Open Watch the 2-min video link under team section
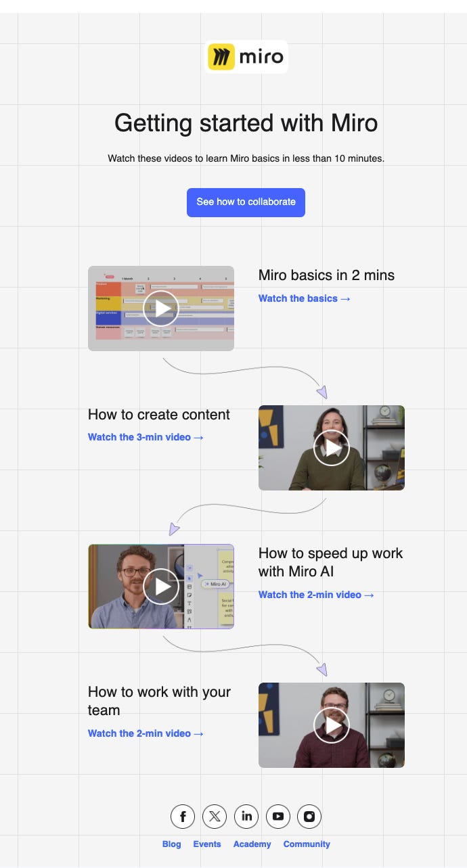467x868 pixels. click(x=146, y=733)
